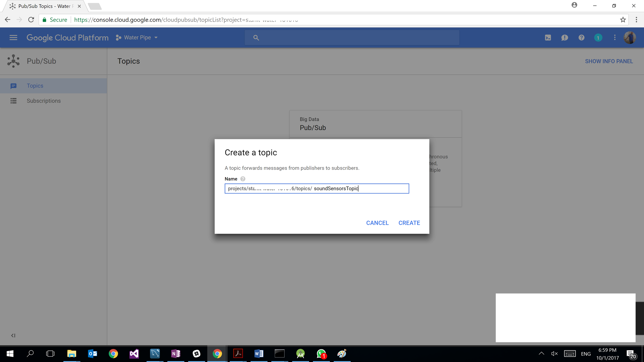
Task: Collapse the left sidebar panel arrow
Action: tap(13, 335)
